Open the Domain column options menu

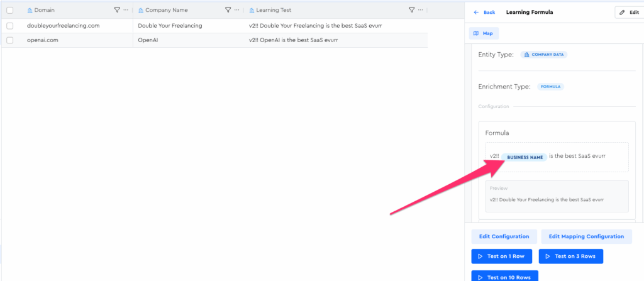[126, 10]
